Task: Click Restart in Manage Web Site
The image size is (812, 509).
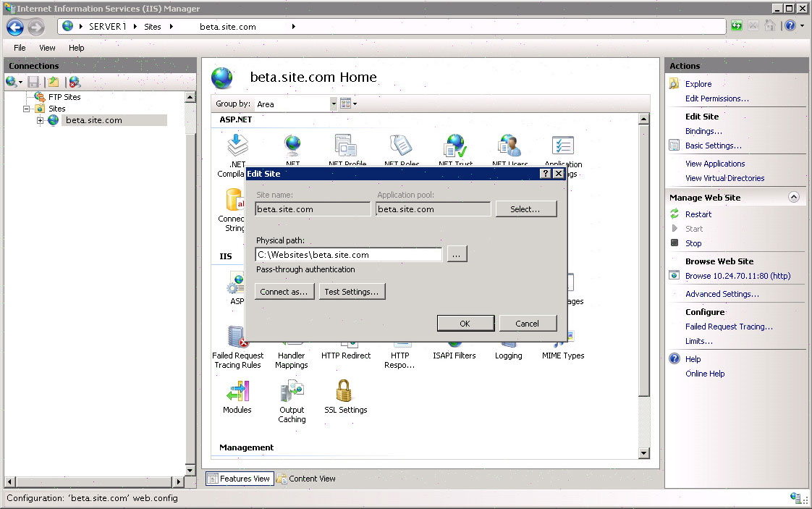Action: pyautogui.click(x=698, y=214)
